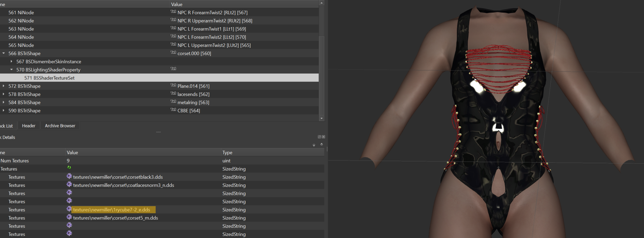The width and height of the screenshot is (644, 238).
Task: Click the metalring [563] value
Action: (193, 102)
